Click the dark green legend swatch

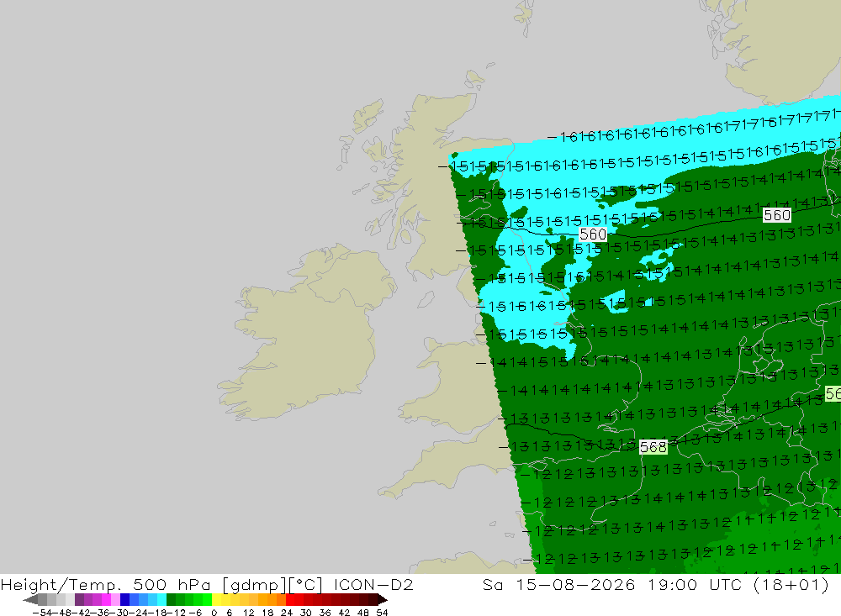[x=171, y=600]
